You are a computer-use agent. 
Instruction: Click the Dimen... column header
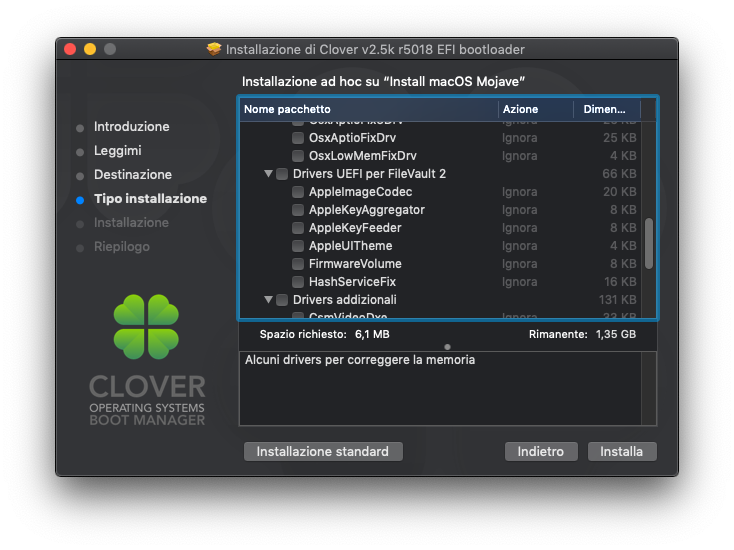coord(607,109)
